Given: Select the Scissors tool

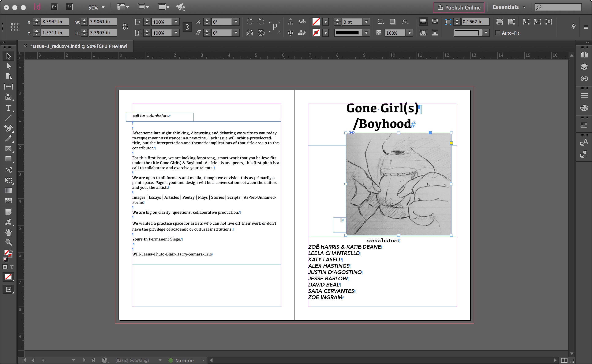Looking at the screenshot, I should [x=8, y=170].
